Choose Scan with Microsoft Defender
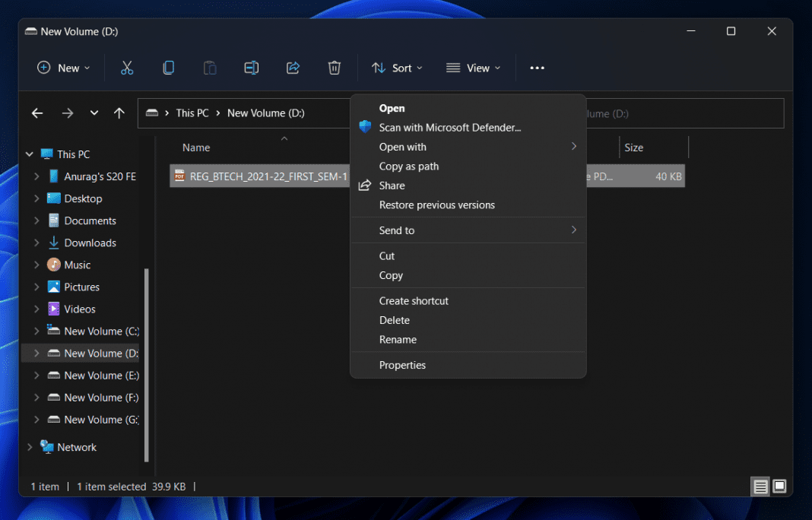Screen dimensions: 812x520 pos(450,127)
